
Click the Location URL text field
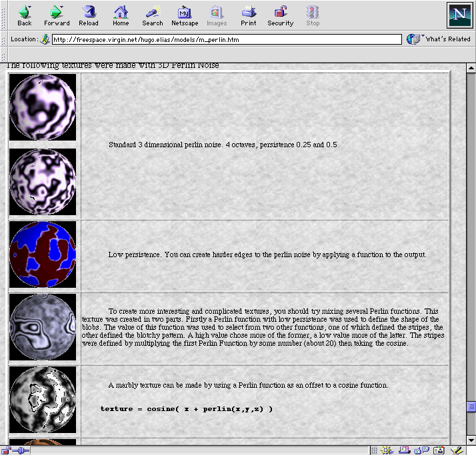(227, 39)
